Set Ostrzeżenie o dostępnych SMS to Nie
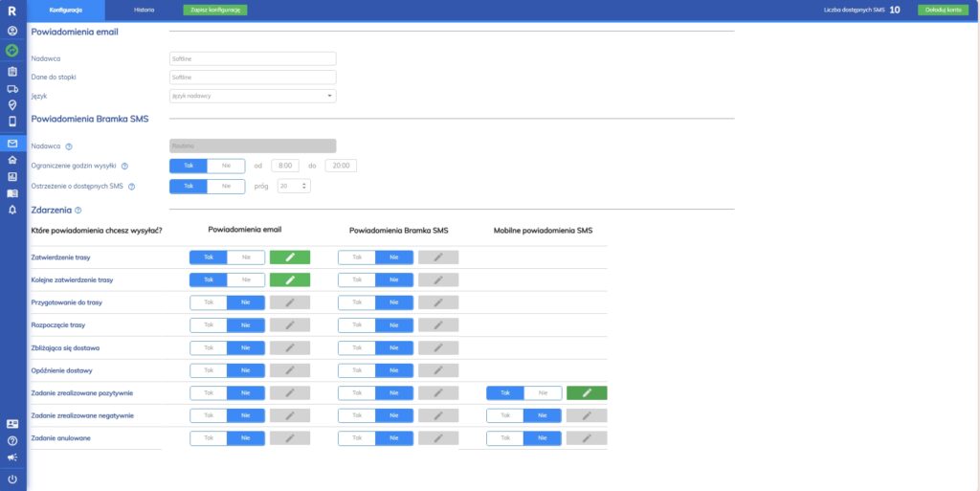The width and height of the screenshot is (980, 491). [226, 186]
